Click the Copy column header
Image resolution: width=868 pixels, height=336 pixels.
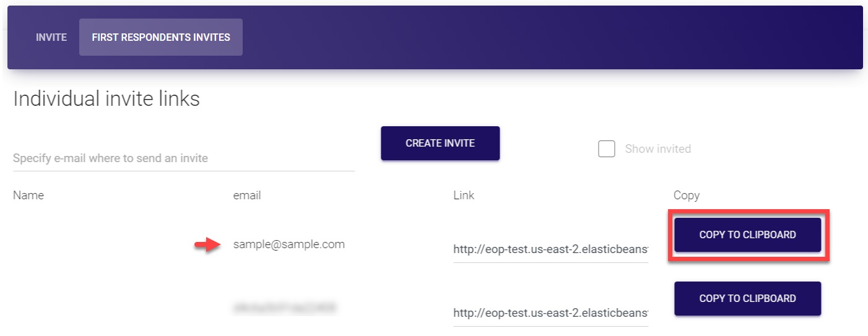coord(686,196)
